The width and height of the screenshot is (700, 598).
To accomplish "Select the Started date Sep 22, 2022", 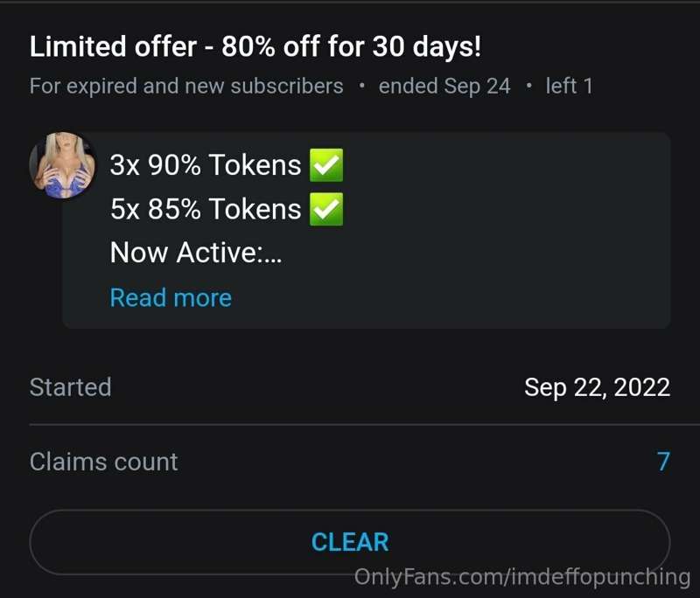I will 597,387.
